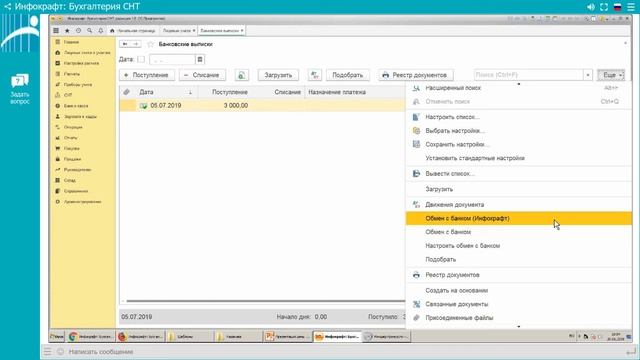Toggle the sound speaker icon
This screenshot has width=640, height=360.
(x=591, y=7)
